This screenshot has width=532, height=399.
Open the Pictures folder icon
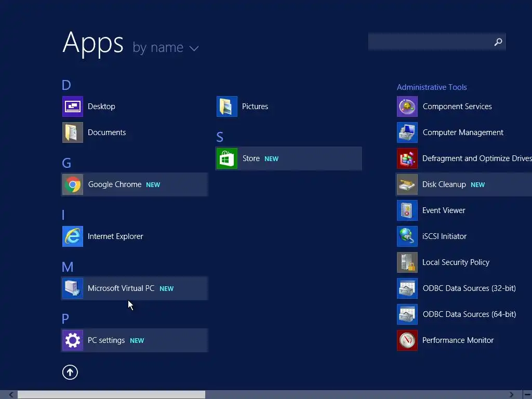click(x=227, y=107)
